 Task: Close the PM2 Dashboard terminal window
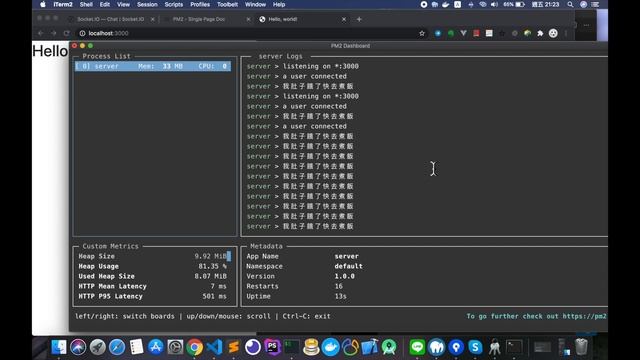[75, 46]
